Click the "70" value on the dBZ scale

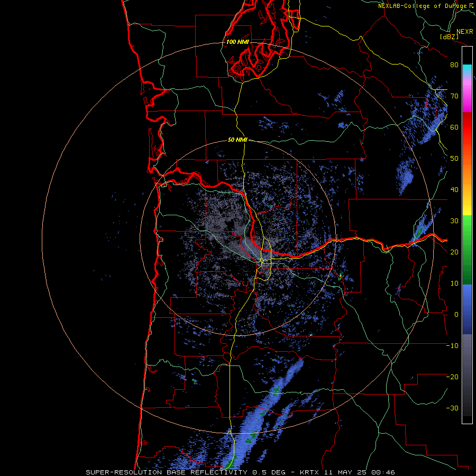[454, 96]
